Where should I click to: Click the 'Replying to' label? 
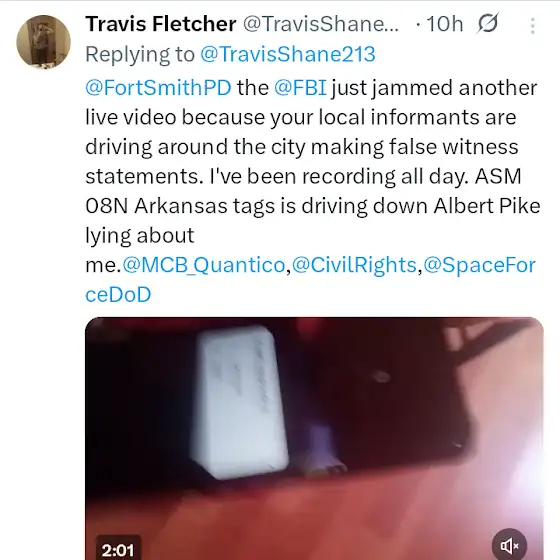pyautogui.click(x=140, y=54)
